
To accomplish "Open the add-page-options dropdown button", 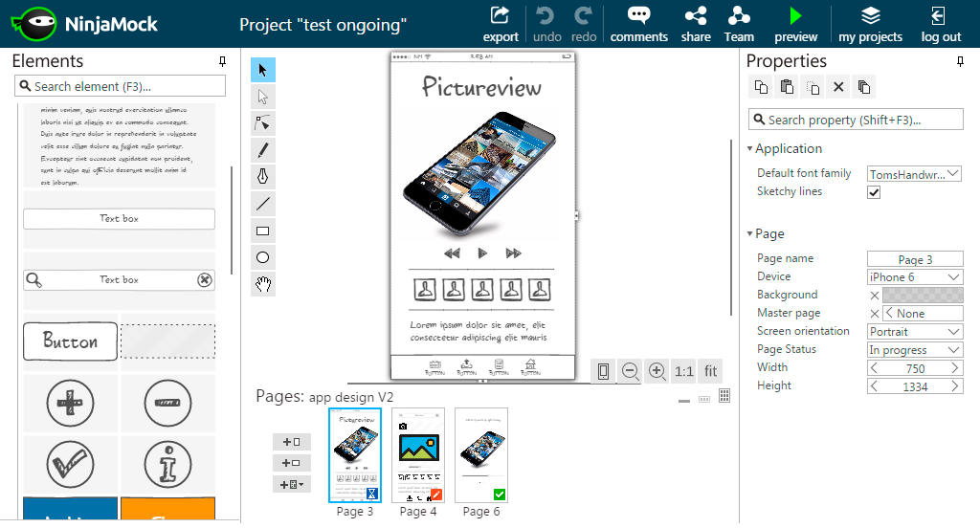I will [292, 484].
